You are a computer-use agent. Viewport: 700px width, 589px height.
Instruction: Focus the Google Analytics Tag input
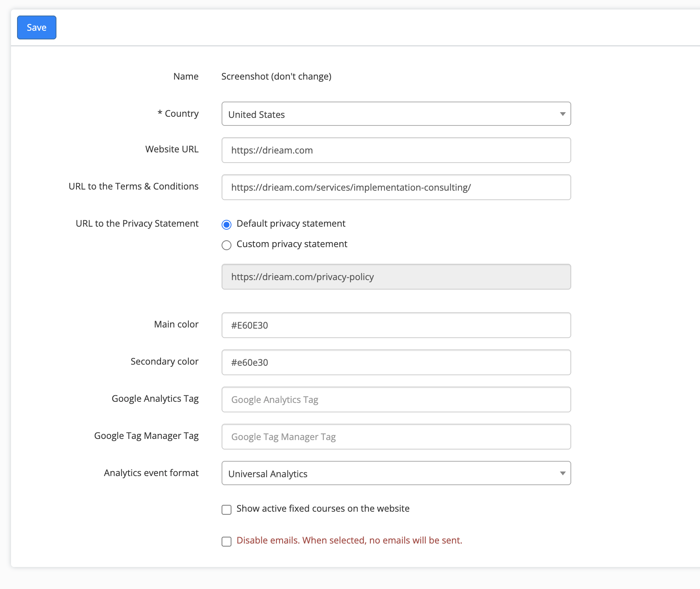coord(396,400)
